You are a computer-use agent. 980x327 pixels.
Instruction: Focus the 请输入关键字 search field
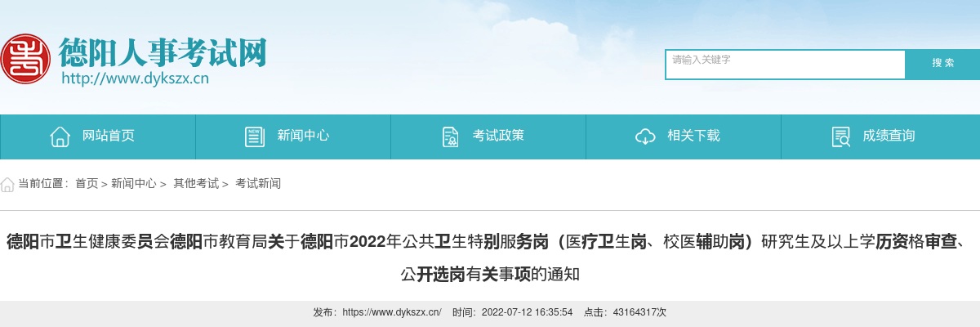786,65
